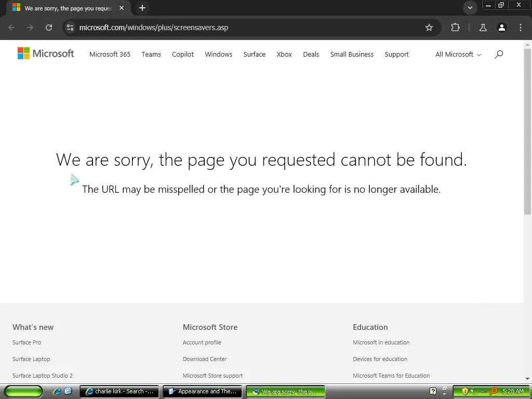Open Microsoft Teams for Education link
This screenshot has width=532, height=399.
point(391,376)
